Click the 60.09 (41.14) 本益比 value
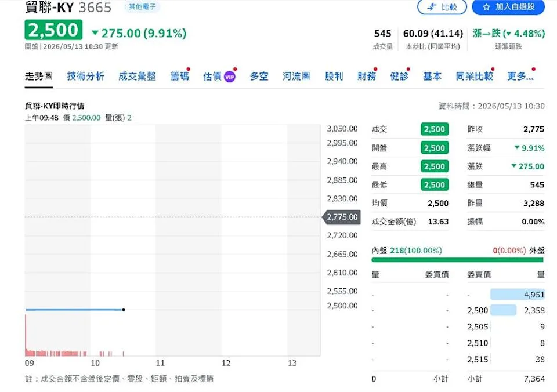The image size is (557, 392). pyautogui.click(x=433, y=34)
